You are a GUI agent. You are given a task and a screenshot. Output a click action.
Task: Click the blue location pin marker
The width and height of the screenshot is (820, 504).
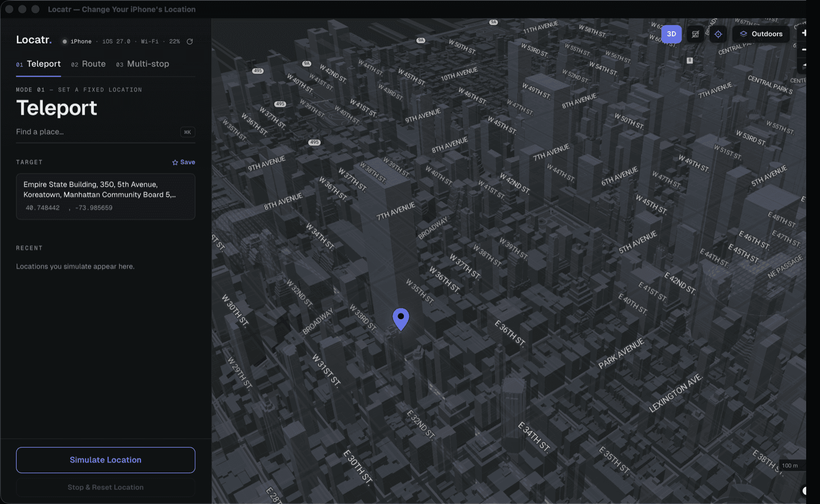click(x=401, y=319)
